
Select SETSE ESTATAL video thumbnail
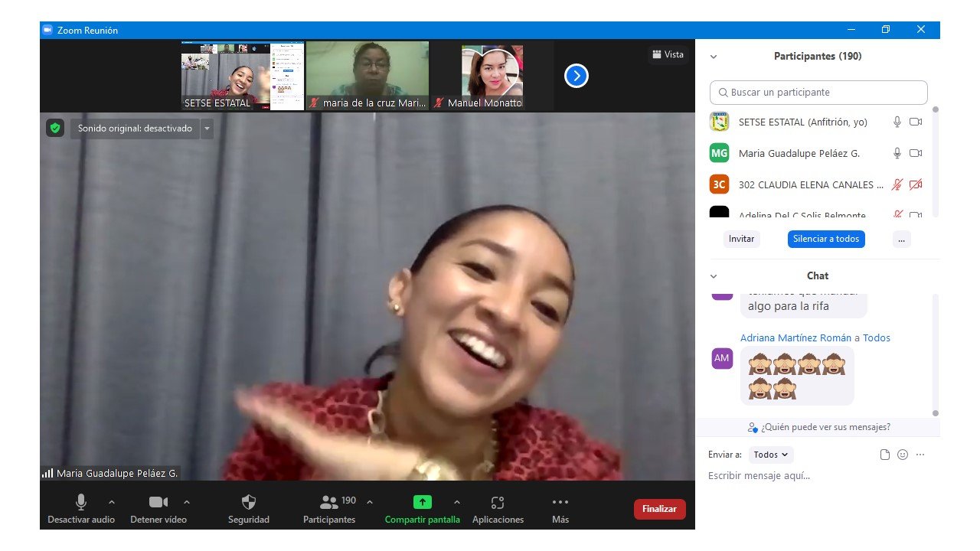(x=243, y=76)
